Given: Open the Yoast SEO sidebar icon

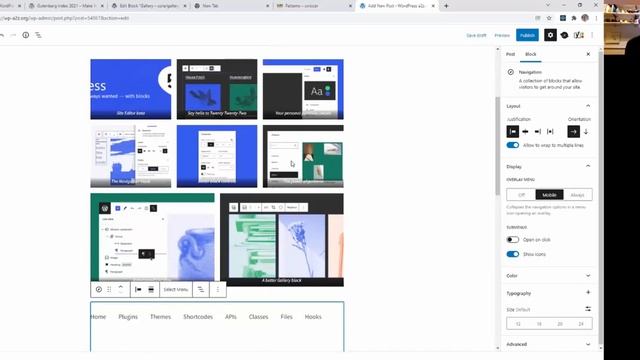Looking at the screenshot, I should pos(578,35).
